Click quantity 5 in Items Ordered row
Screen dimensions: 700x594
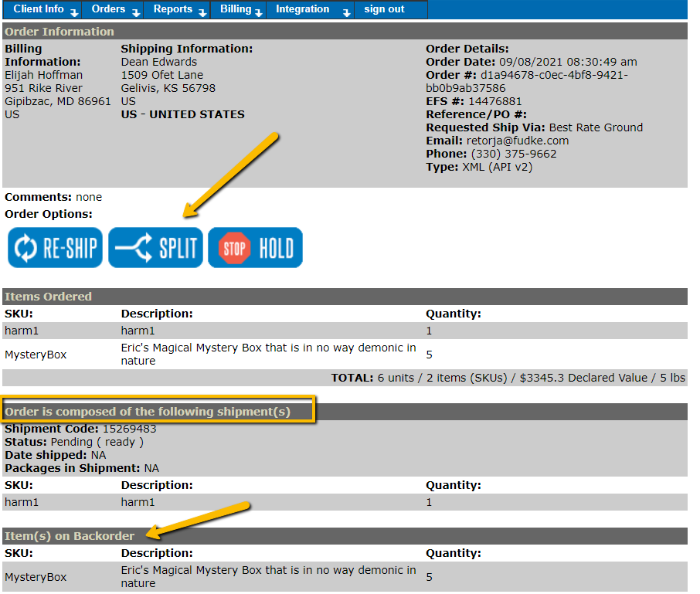tap(429, 355)
